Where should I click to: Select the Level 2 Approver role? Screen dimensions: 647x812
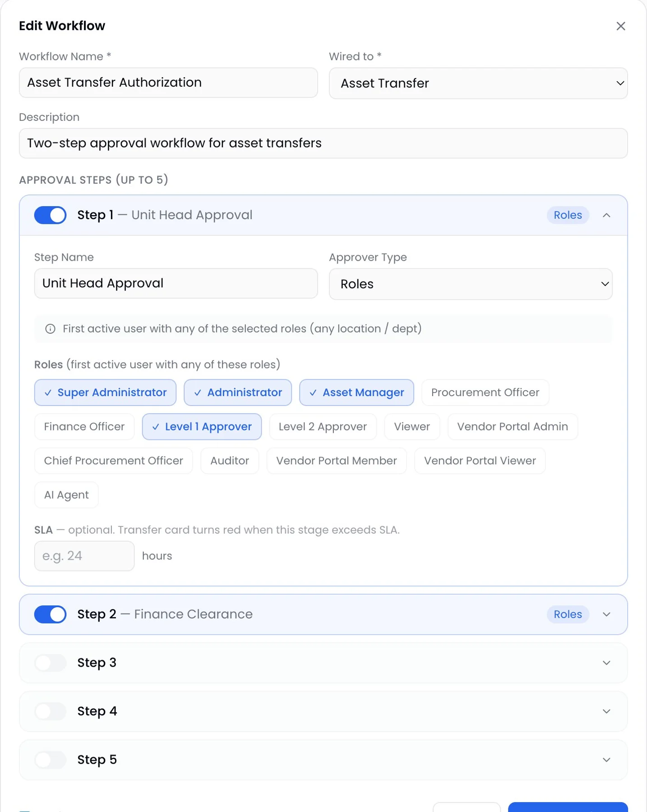[323, 427]
